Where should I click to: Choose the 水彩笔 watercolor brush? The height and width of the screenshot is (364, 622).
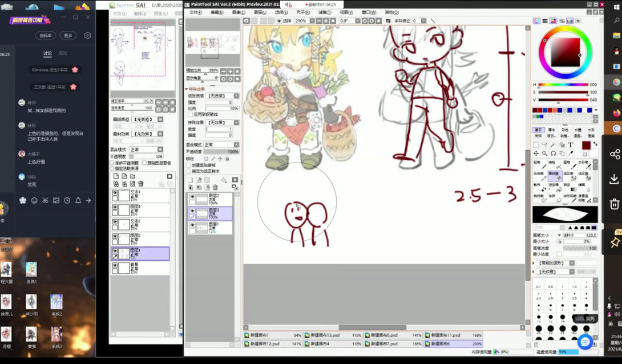(584, 164)
